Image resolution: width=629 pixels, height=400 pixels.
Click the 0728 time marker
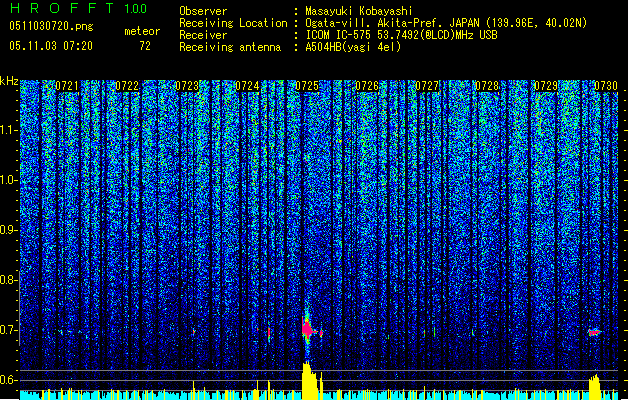pos(487,86)
